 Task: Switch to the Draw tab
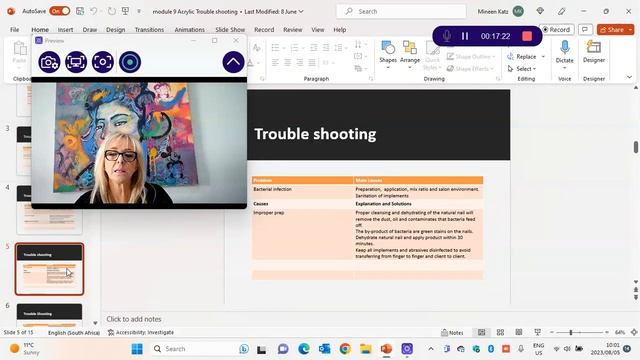click(90, 30)
